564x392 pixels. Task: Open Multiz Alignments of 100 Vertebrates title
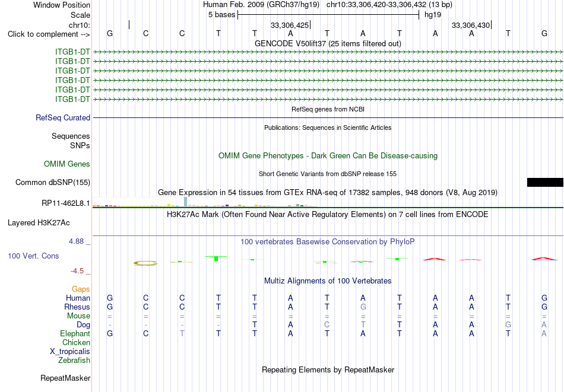328,281
